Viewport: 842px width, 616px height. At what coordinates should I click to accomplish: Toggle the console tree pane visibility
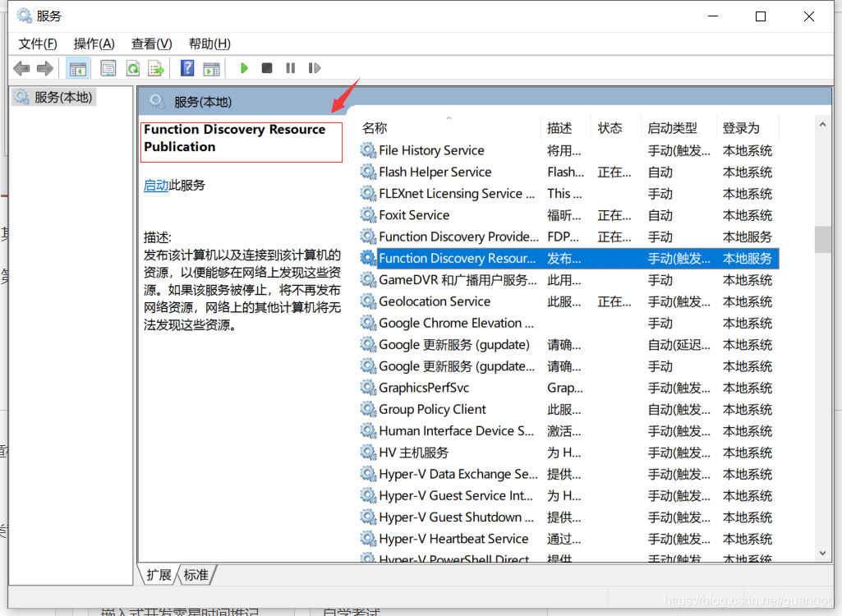pyautogui.click(x=78, y=68)
